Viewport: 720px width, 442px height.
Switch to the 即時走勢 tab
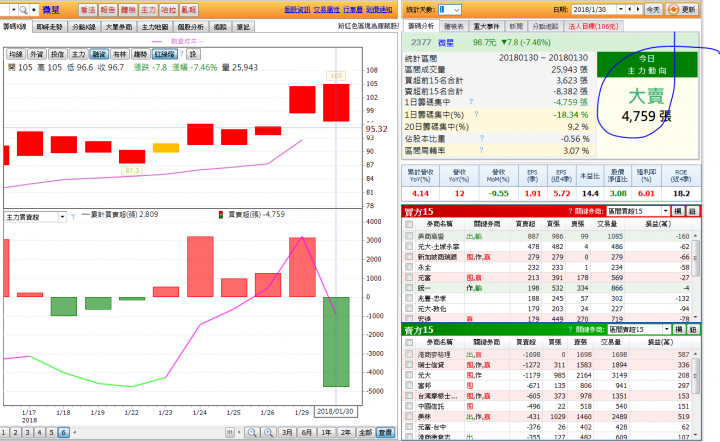point(50,27)
